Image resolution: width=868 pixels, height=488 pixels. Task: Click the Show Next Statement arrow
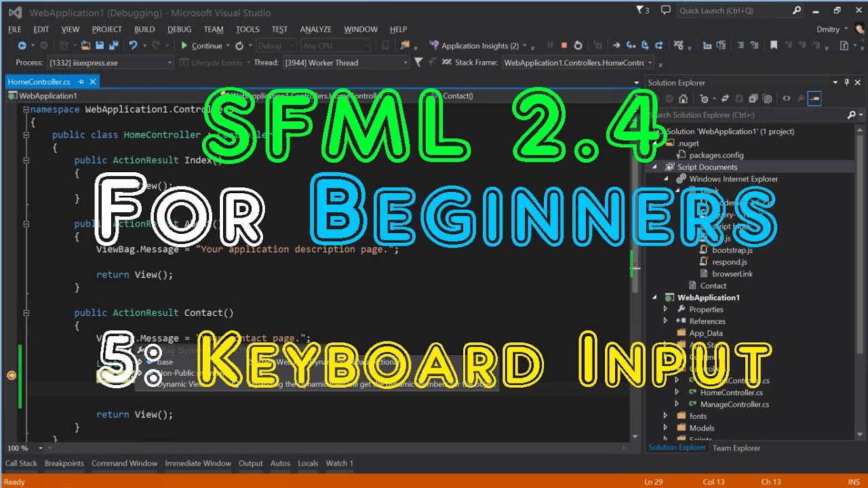pos(616,45)
